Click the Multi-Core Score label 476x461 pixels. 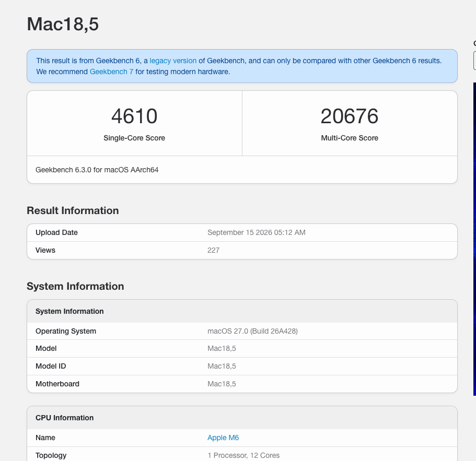350,138
